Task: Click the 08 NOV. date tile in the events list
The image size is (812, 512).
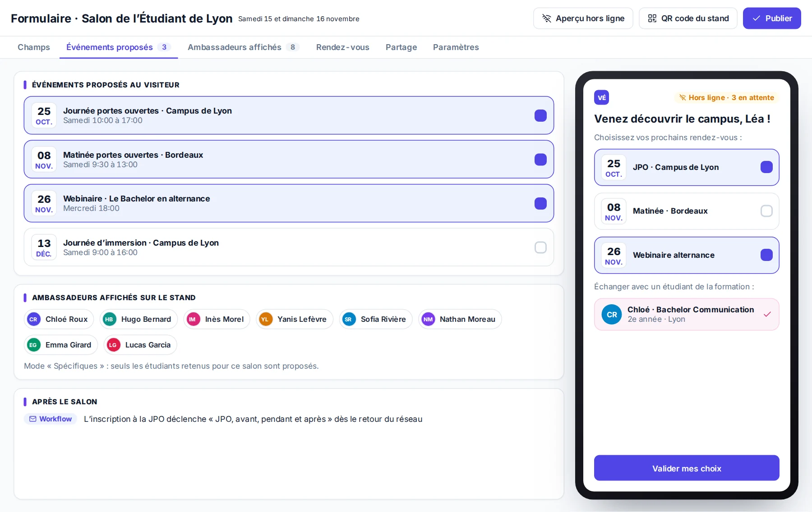Action: click(44, 160)
